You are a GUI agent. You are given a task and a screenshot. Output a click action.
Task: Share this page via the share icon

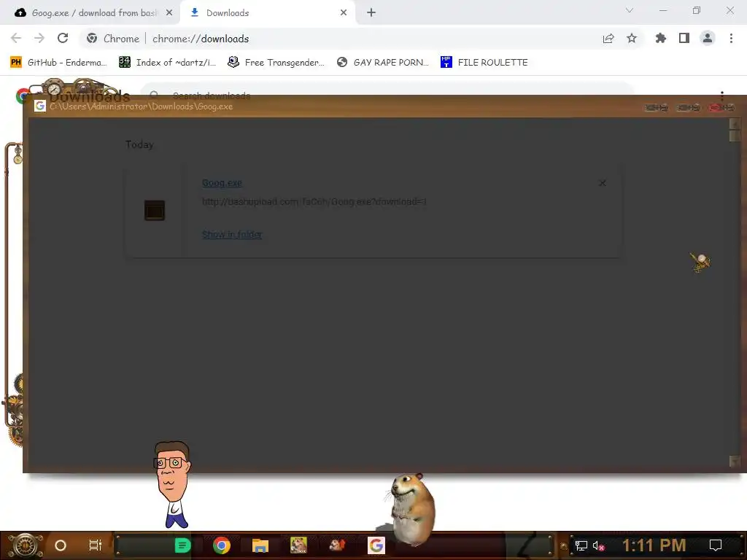coord(608,39)
